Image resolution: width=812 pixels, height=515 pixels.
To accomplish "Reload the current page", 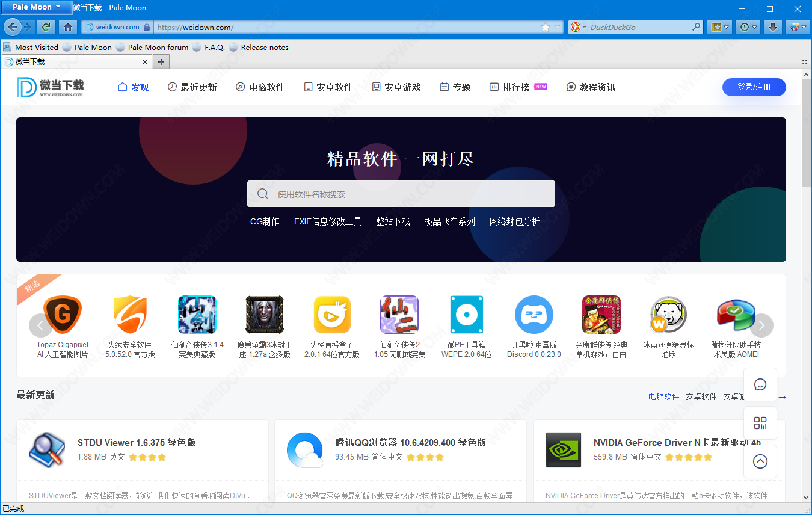I will pos(46,27).
